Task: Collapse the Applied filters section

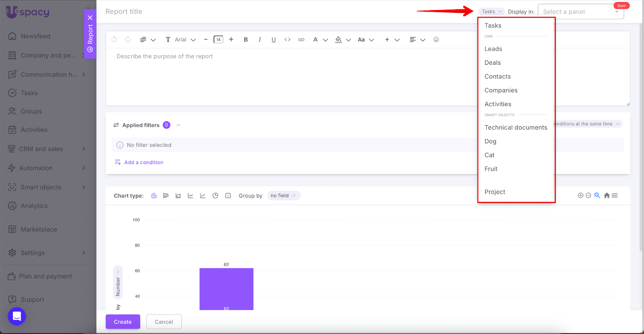Action: pyautogui.click(x=178, y=125)
